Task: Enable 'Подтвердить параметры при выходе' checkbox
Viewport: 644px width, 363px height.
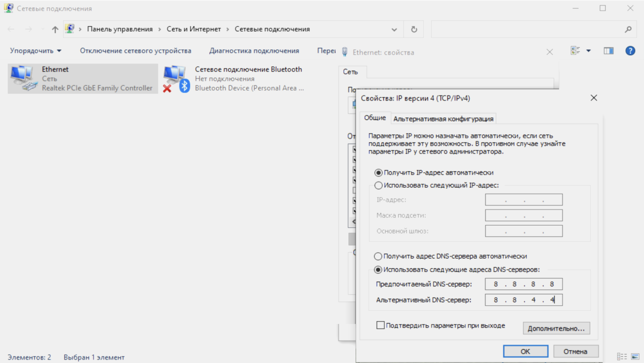Action: pos(381,325)
